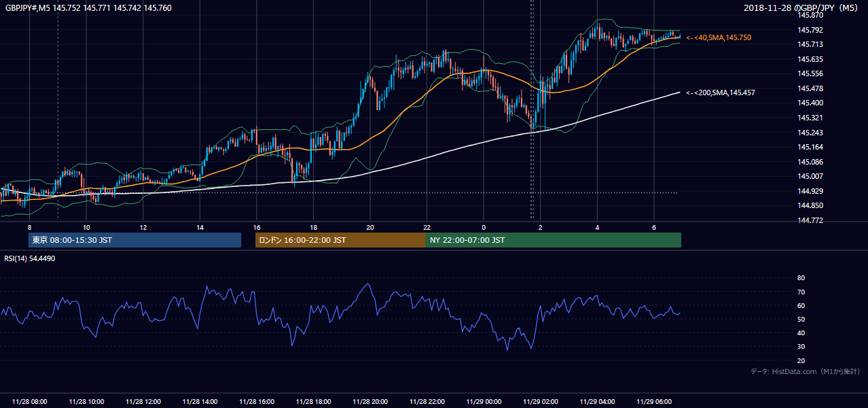Click hour label 4 on price chart axis
This screenshot has height=408, width=868.
tap(597, 227)
